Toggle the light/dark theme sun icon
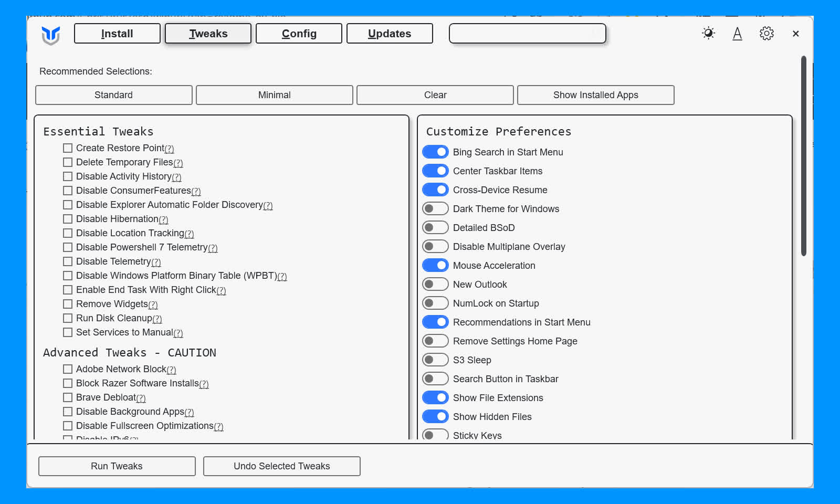Screen dimensions: 840x504 [708, 34]
